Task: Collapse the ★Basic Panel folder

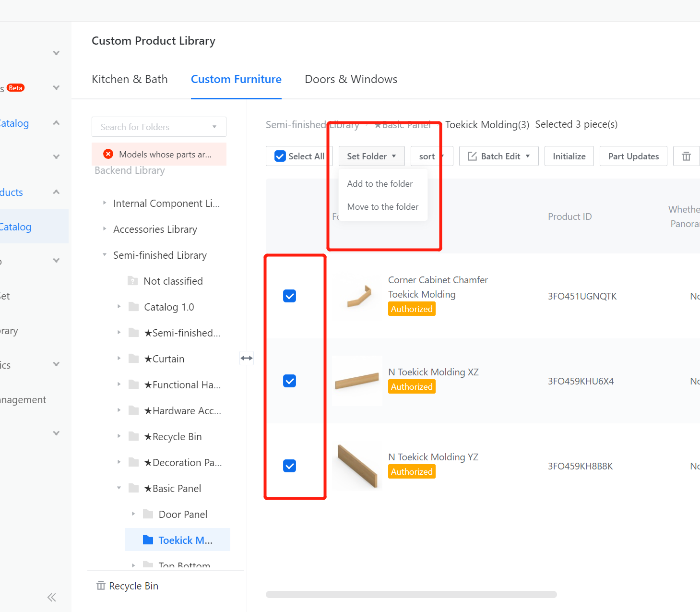Action: point(119,488)
